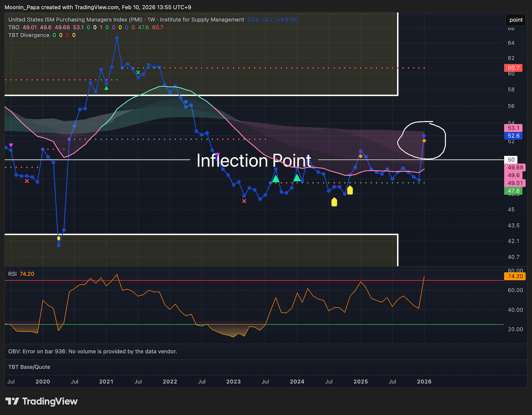Viewport: 532px width, 415px height.
Task: Click the blue "52.6" price axis label
Action: pos(513,136)
